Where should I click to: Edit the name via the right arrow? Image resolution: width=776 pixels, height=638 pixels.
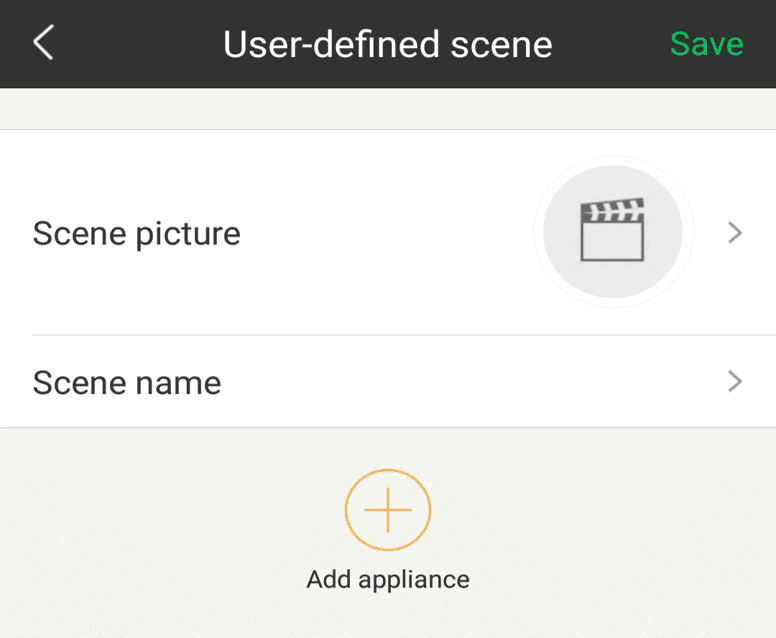coord(735,381)
